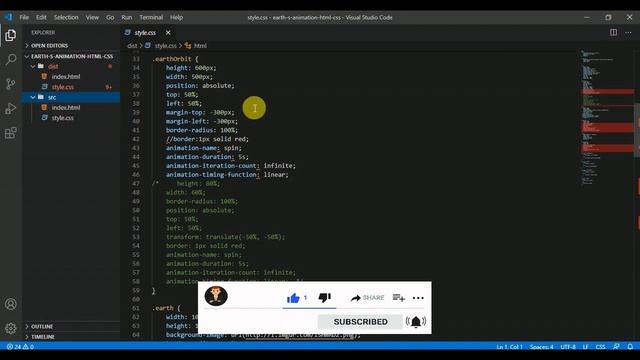640x360 pixels.
Task: Open the Run and Debug icon
Action: (11, 109)
